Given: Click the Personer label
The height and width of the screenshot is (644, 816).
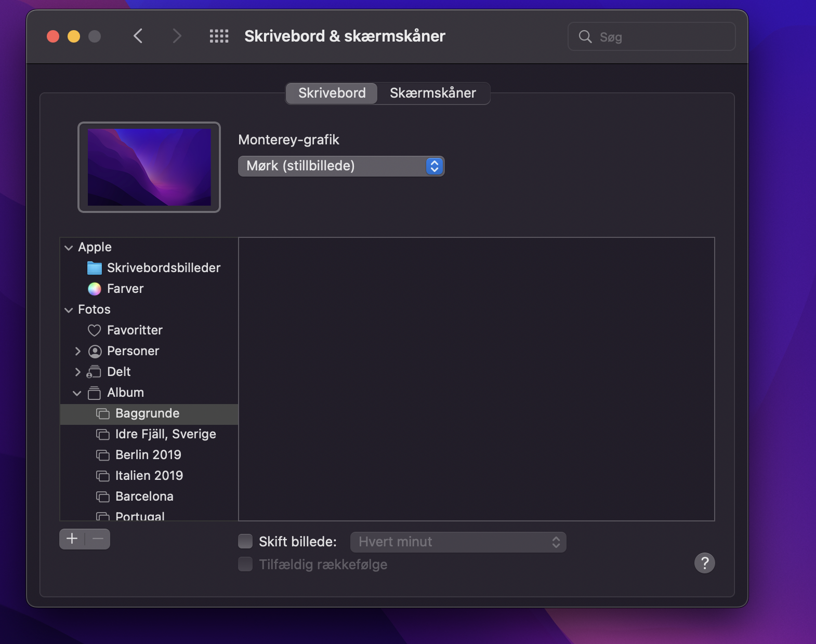Looking at the screenshot, I should pos(133,351).
